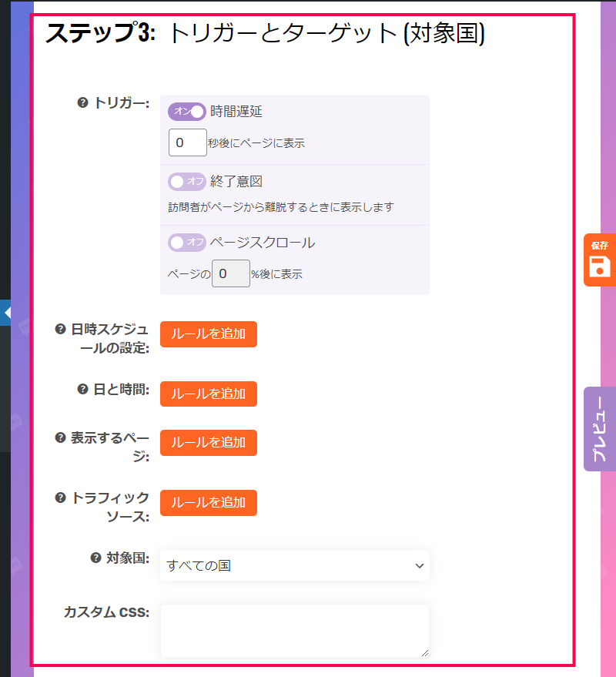Click help icon next to 日時スケジュールの設定
Image resolution: width=616 pixels, height=677 pixels.
[60, 329]
